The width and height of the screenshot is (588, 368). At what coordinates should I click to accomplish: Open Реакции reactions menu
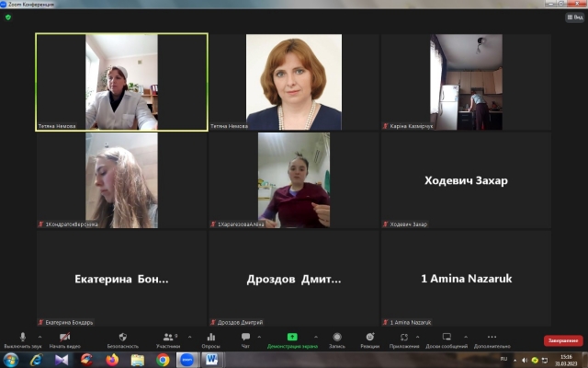click(369, 340)
